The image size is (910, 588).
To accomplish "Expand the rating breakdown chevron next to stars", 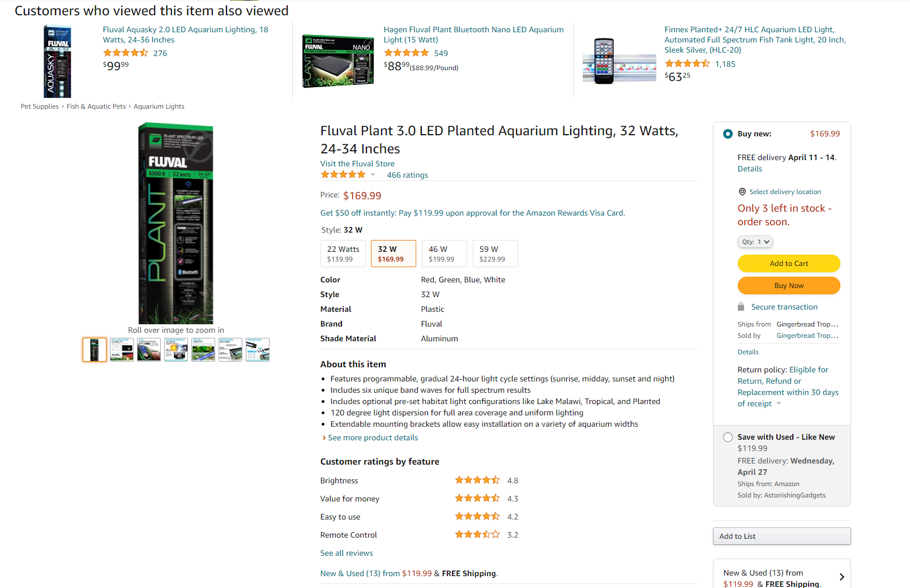I will tap(373, 175).
